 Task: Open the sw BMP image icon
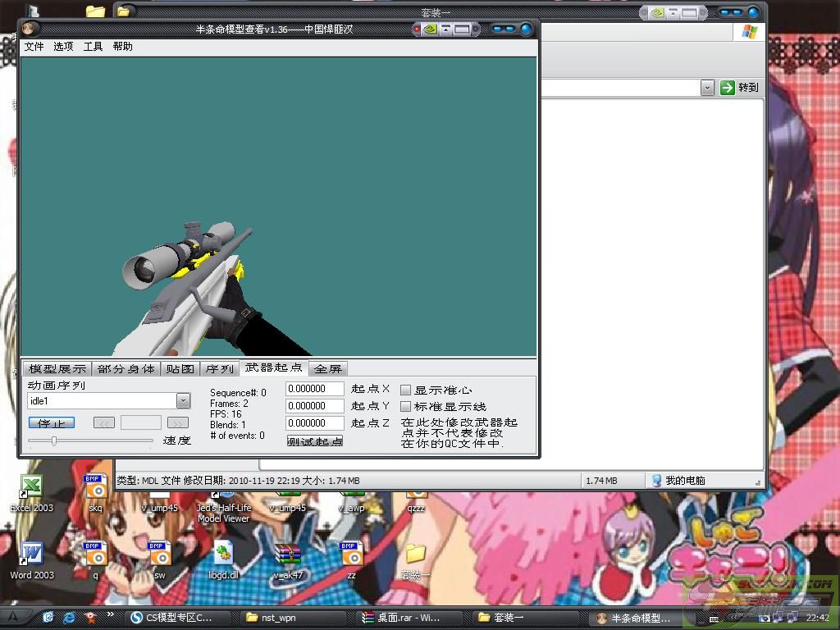(159, 555)
